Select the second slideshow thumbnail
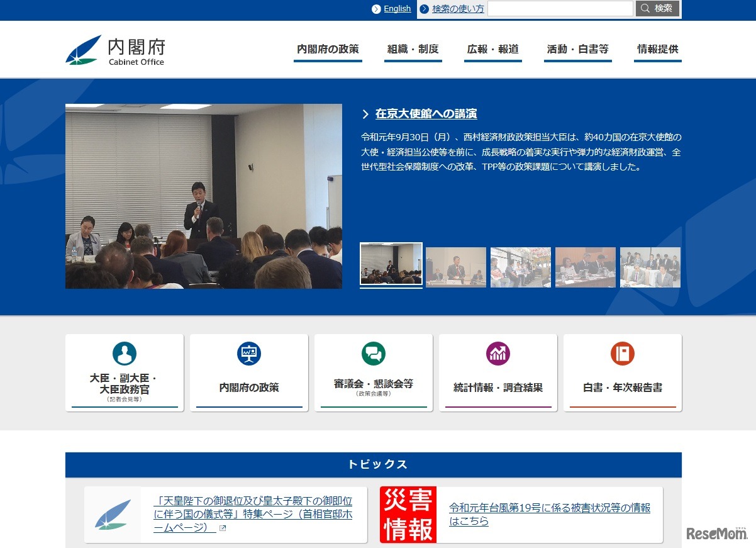This screenshot has height=548, width=756. click(x=456, y=267)
